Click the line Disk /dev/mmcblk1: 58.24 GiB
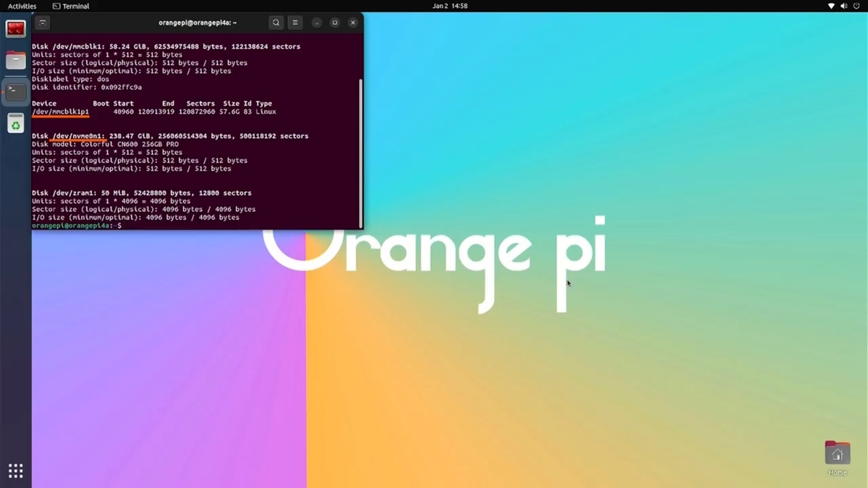Viewport: 868px width, 488px height. 166,46
